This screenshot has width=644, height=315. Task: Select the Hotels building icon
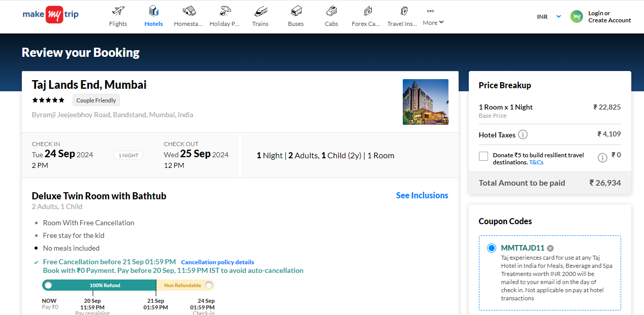click(x=153, y=11)
